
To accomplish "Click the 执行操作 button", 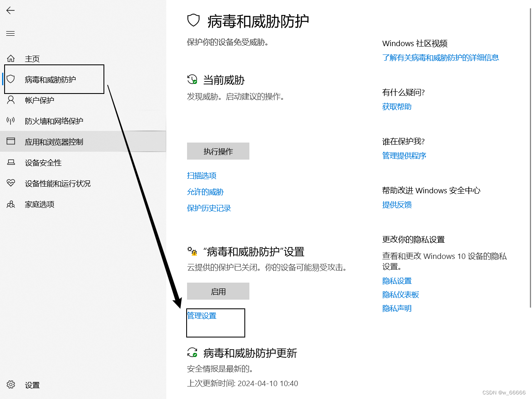I will tap(218, 151).
